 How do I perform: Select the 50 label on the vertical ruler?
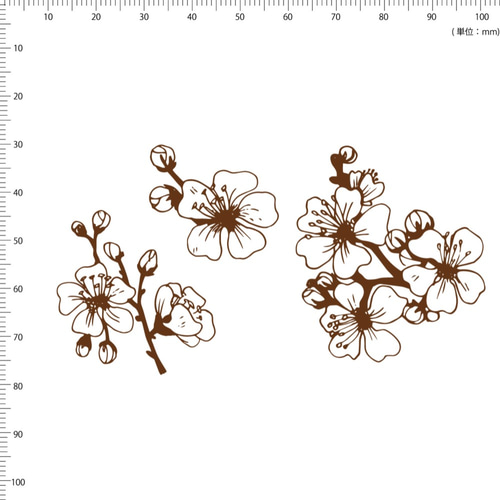(x=18, y=241)
